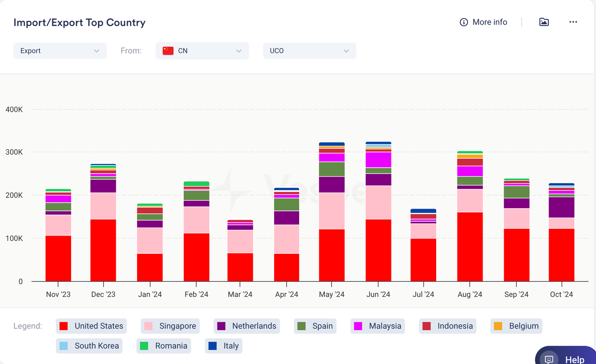The height and width of the screenshot is (364, 596).
Task: Click the info circle icon beside More info
Action: click(x=464, y=22)
